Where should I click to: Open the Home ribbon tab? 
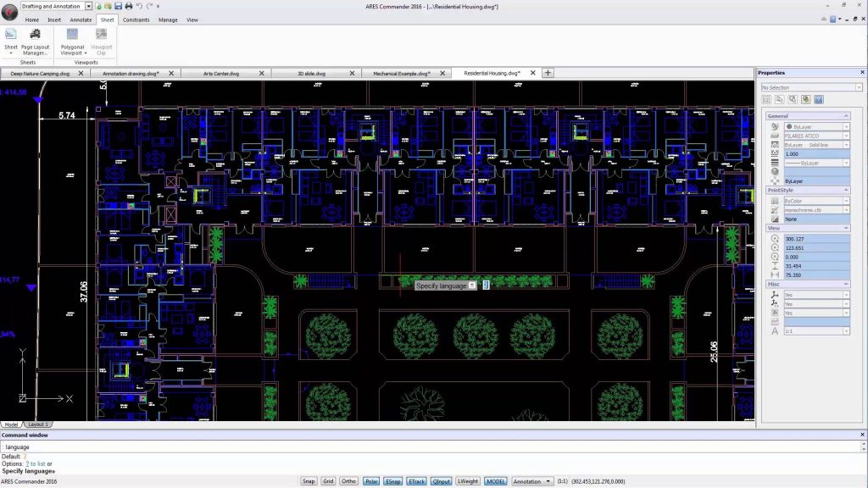pyautogui.click(x=32, y=19)
